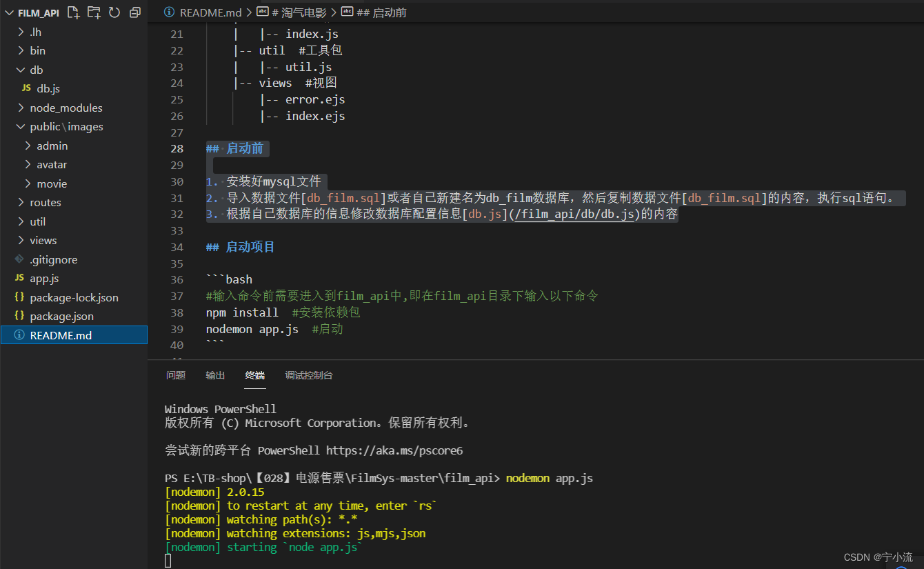Expand the util folder
Image resolution: width=924 pixels, height=569 pixels.
[19, 221]
